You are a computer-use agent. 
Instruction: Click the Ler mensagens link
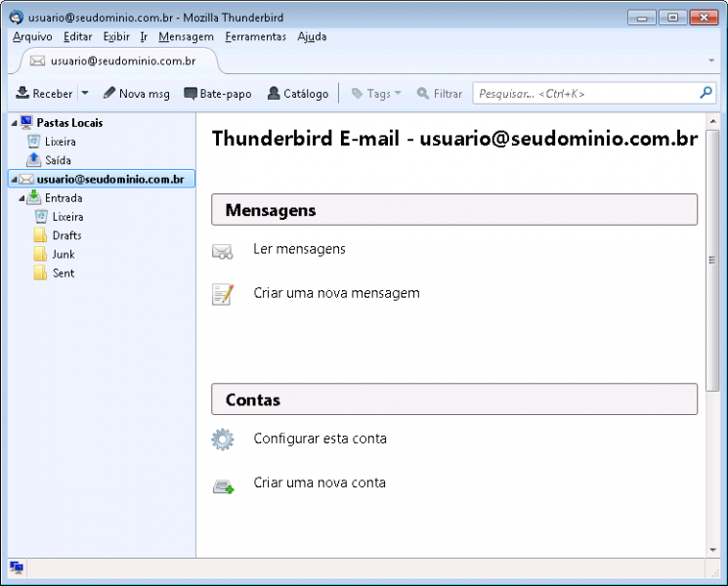299,249
